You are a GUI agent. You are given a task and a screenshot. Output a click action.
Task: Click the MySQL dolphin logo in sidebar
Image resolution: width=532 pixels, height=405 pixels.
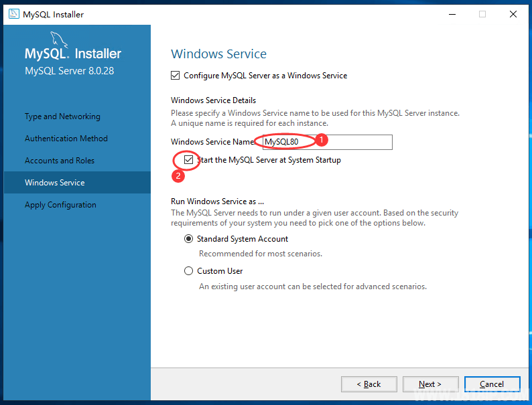click(x=59, y=40)
